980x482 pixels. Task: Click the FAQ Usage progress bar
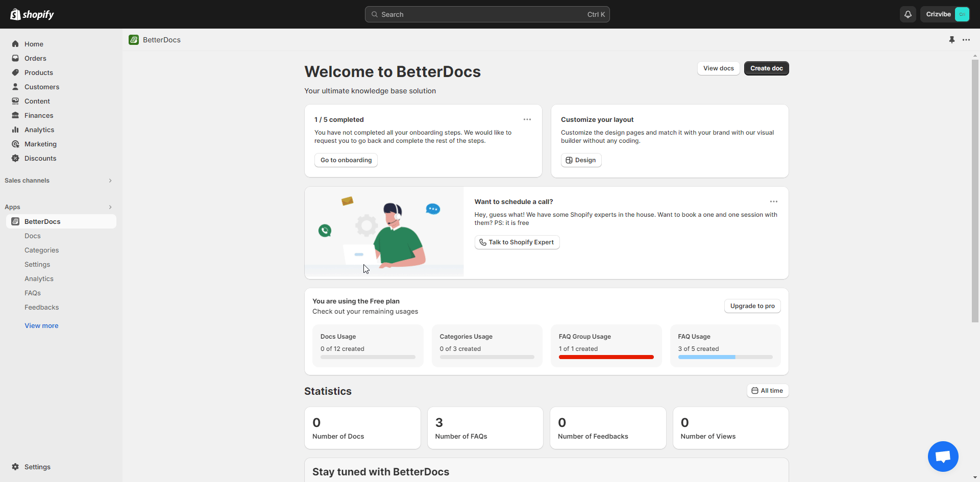[725, 357]
